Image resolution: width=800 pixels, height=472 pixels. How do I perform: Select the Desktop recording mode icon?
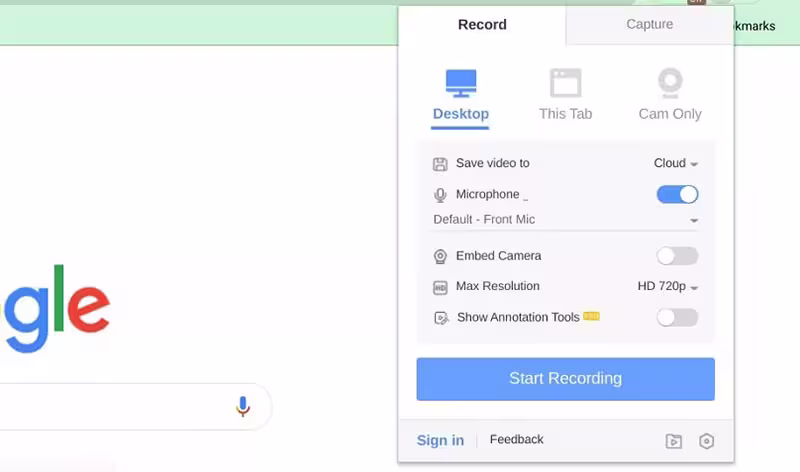tap(461, 83)
